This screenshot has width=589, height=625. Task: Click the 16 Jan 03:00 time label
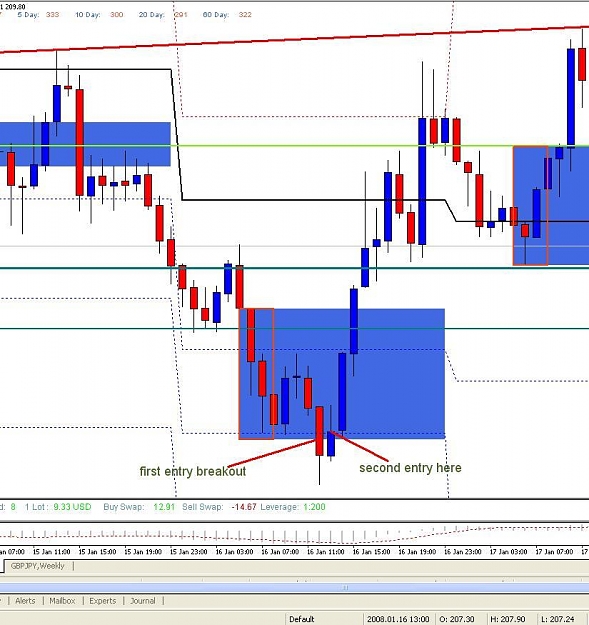tap(234, 552)
